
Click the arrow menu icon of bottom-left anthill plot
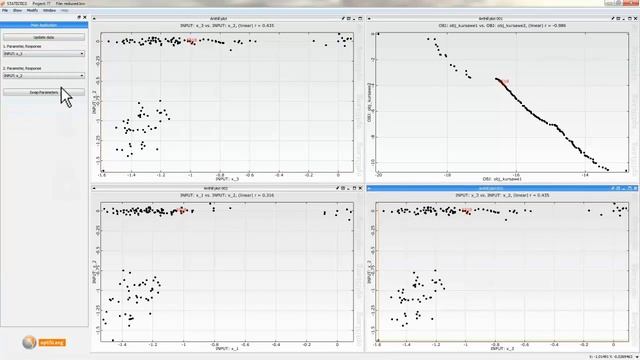click(x=94, y=189)
